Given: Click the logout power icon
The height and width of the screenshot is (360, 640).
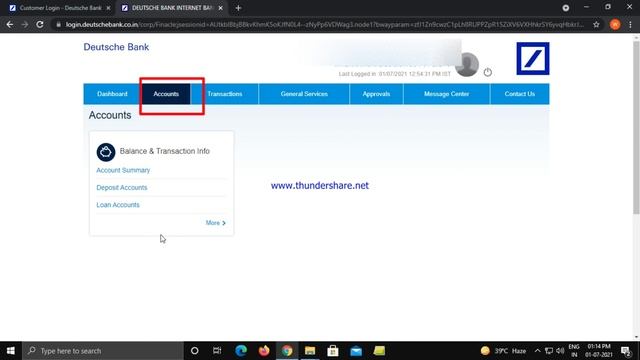Looking at the screenshot, I should point(487,72).
